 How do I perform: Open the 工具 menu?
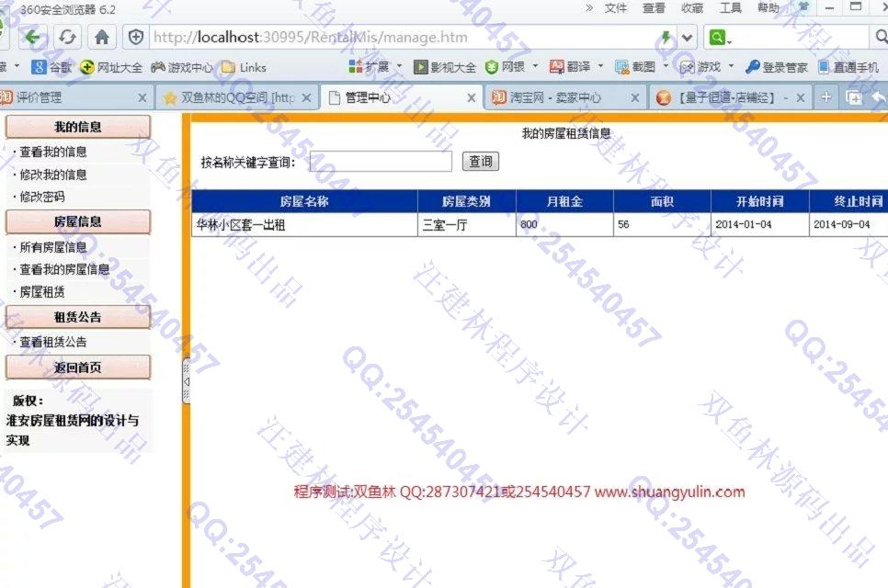click(731, 8)
